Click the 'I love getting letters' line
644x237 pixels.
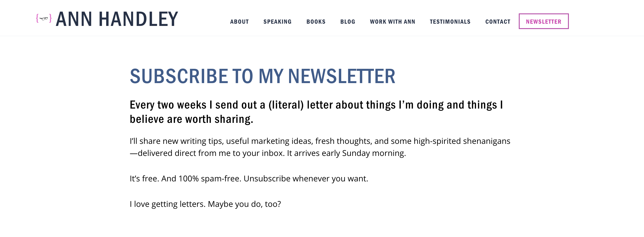pos(205,204)
